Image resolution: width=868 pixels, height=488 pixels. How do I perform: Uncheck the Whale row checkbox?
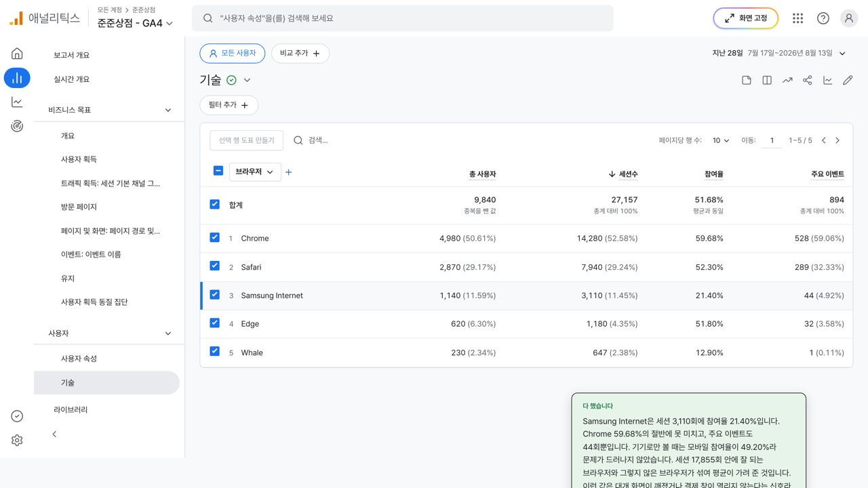pos(215,351)
